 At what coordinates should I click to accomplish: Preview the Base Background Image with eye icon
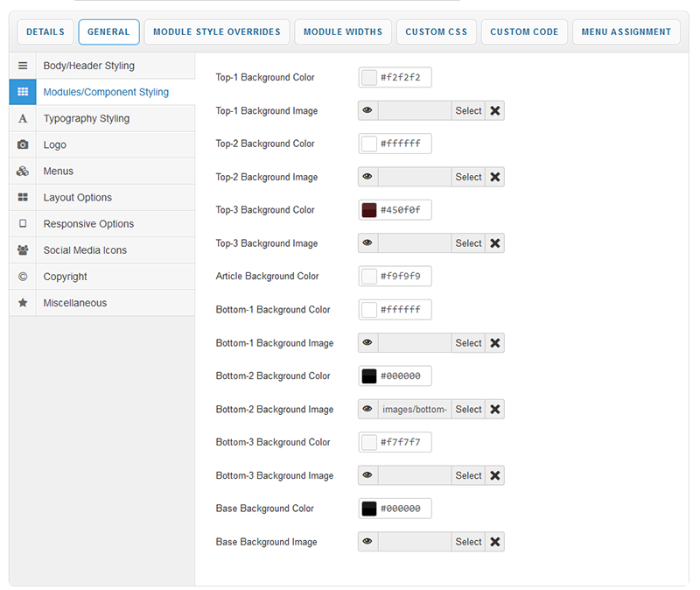(367, 542)
